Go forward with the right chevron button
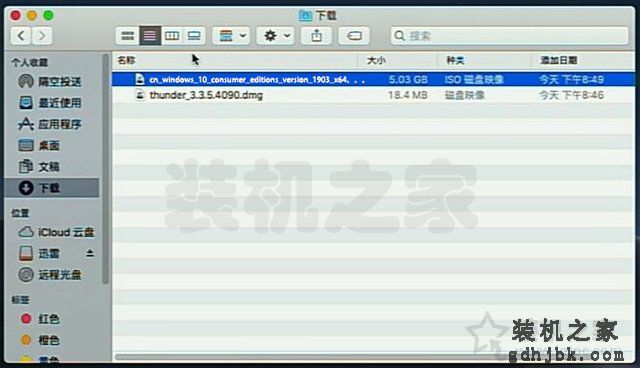Screen dimensions: 640x368 pyautogui.click(x=42, y=36)
